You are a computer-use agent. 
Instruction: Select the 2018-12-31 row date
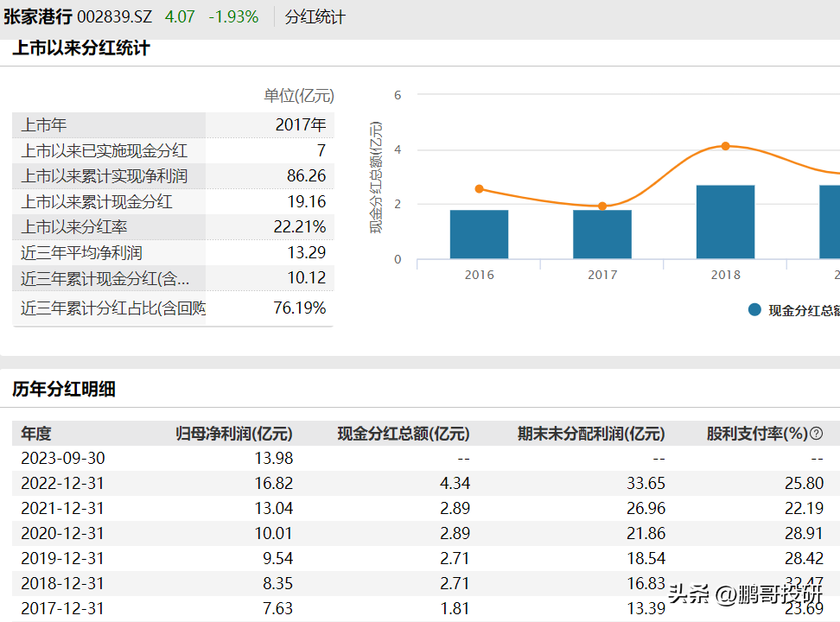(62, 583)
